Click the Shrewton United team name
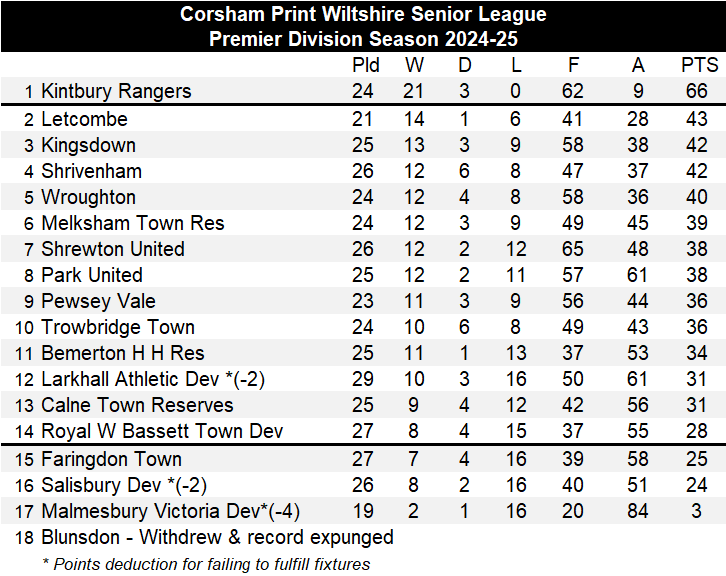Image resolution: width=726 pixels, height=576 pixels. [112, 249]
